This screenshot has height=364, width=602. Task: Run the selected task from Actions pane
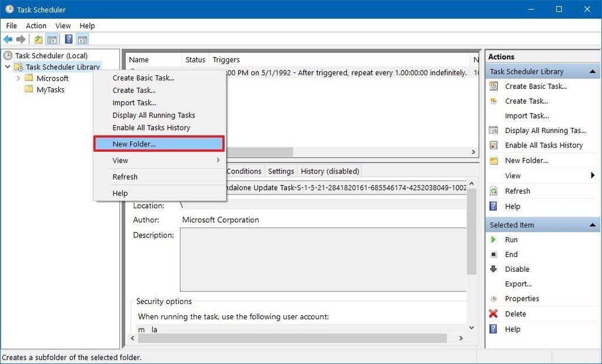pyautogui.click(x=511, y=239)
